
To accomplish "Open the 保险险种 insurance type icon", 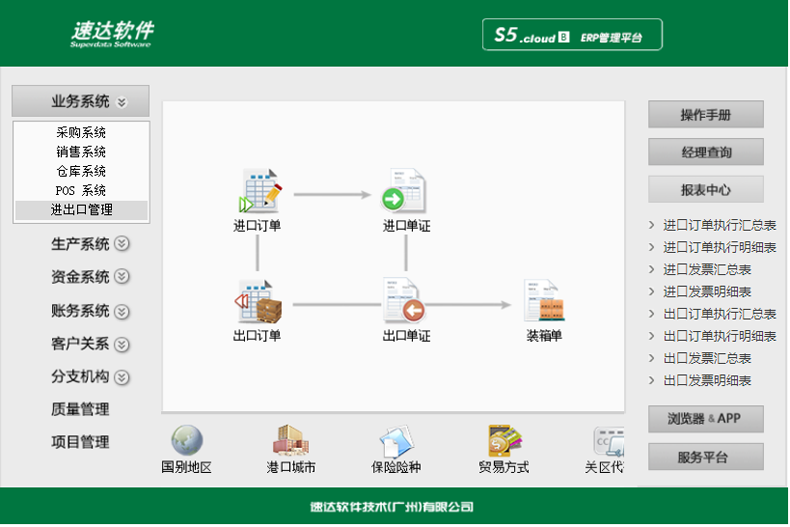I will (397, 441).
